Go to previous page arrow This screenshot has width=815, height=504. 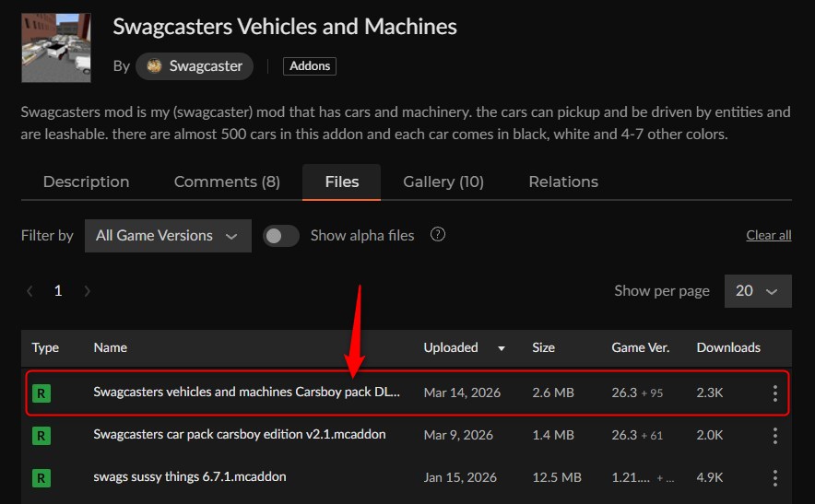(30, 291)
